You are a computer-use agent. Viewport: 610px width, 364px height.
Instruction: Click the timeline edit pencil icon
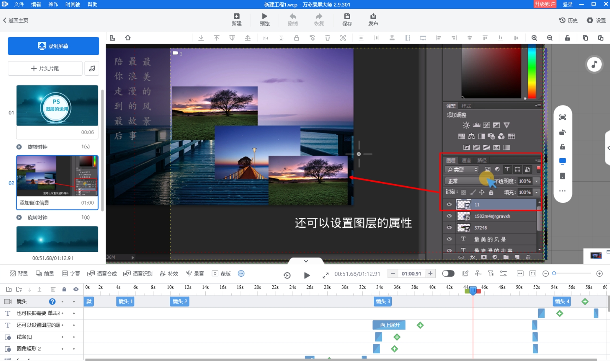click(x=465, y=274)
